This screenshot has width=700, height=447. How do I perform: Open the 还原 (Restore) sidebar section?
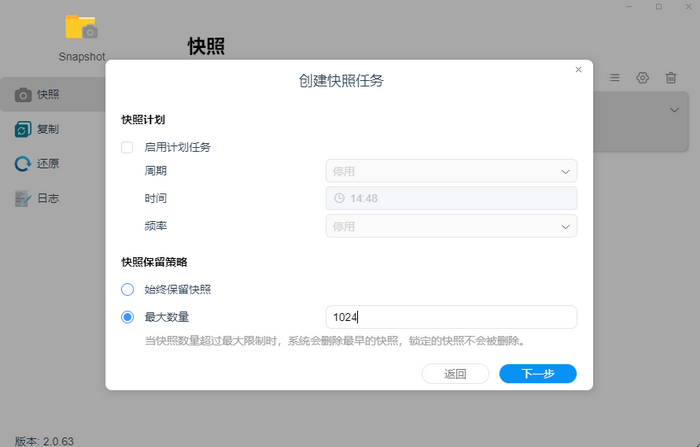tap(48, 163)
